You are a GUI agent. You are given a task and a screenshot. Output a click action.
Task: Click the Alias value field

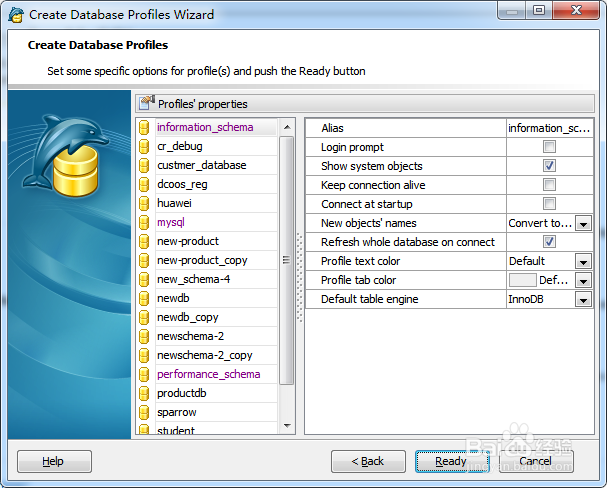pyautogui.click(x=549, y=128)
